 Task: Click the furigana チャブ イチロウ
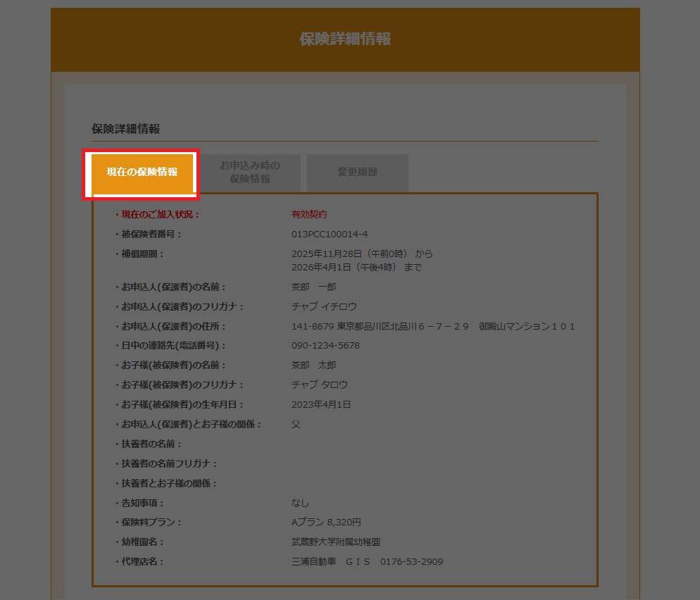pos(324,307)
